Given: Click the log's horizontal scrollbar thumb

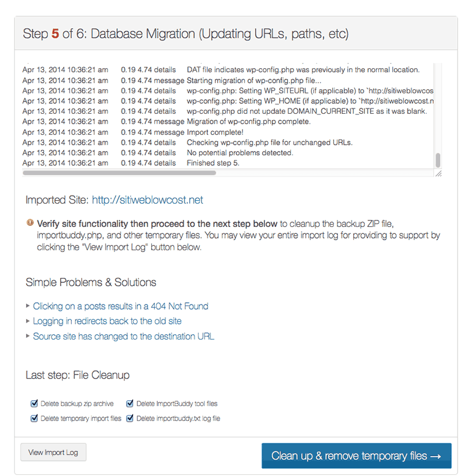Looking at the screenshot, I should (119, 173).
